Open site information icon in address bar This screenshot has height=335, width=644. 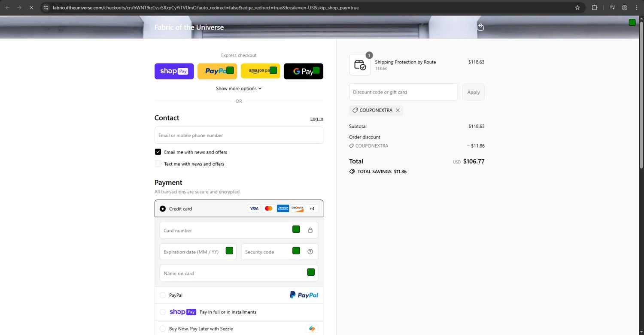click(46, 8)
